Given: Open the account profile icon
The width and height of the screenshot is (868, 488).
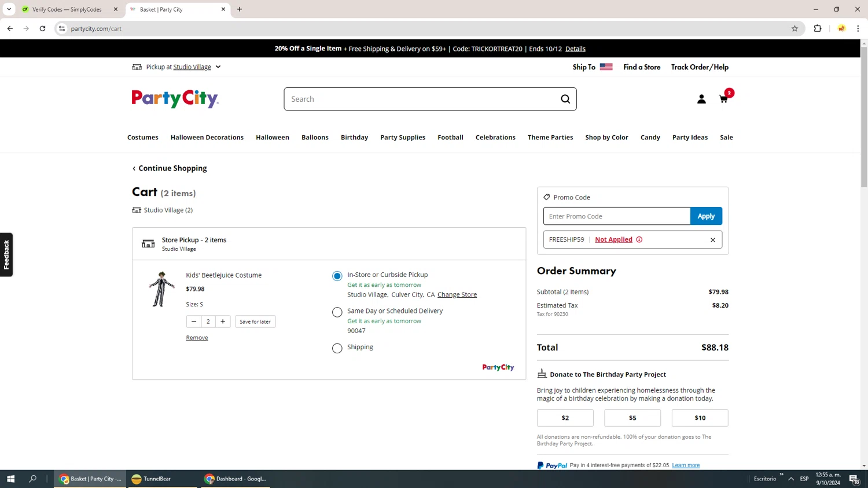Looking at the screenshot, I should click(701, 99).
